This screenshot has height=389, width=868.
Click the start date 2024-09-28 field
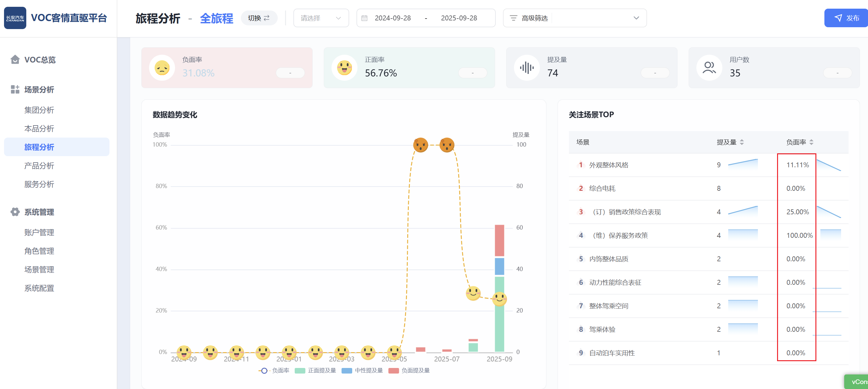click(x=392, y=18)
